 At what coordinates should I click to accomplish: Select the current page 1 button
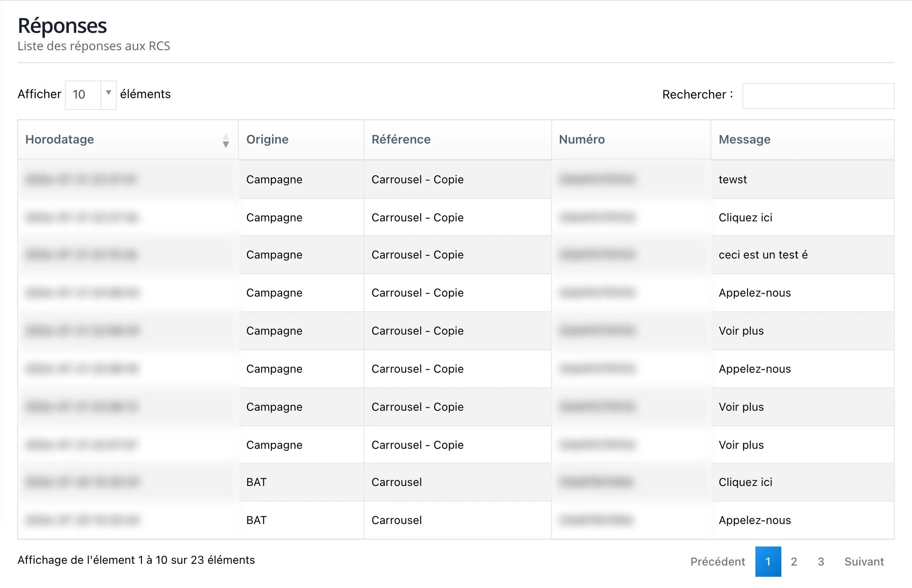768,562
